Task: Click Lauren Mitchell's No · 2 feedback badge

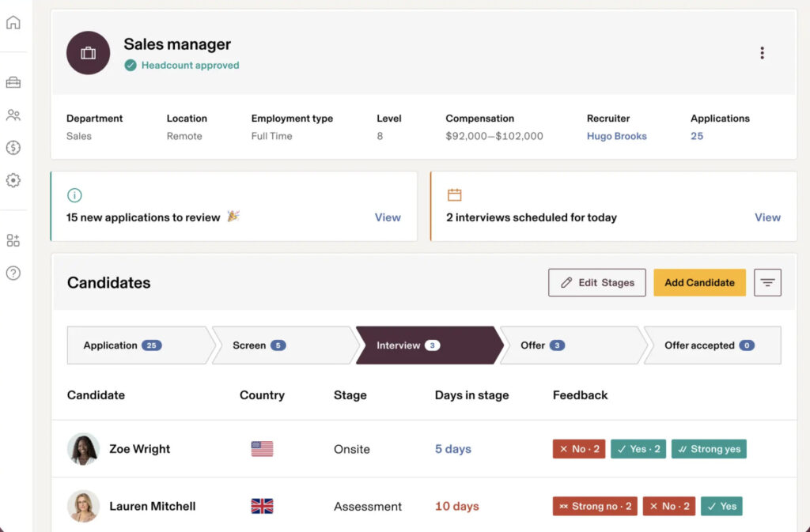Action: point(669,506)
